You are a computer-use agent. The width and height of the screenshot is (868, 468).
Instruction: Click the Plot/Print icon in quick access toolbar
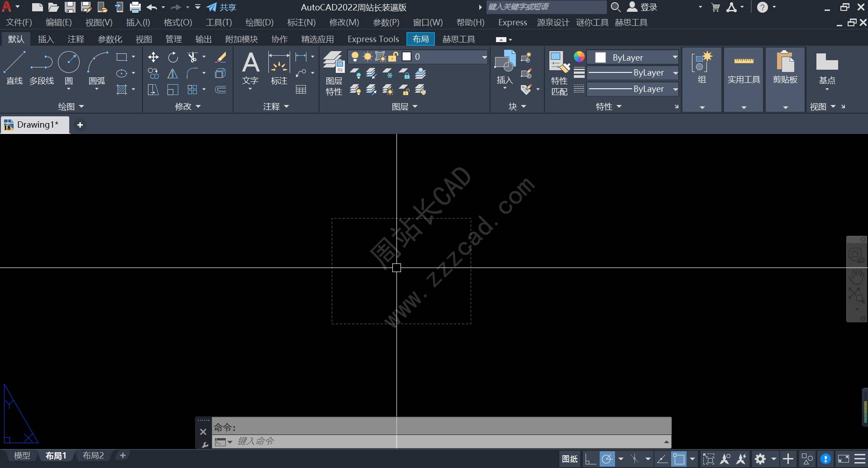[x=135, y=7]
